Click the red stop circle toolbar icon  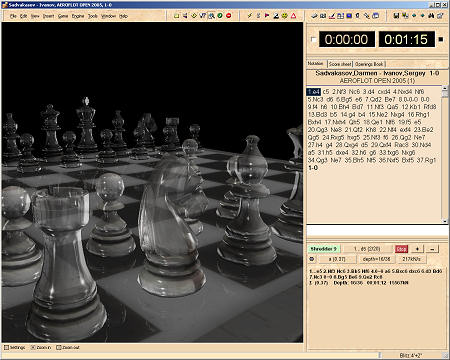(x=229, y=15)
